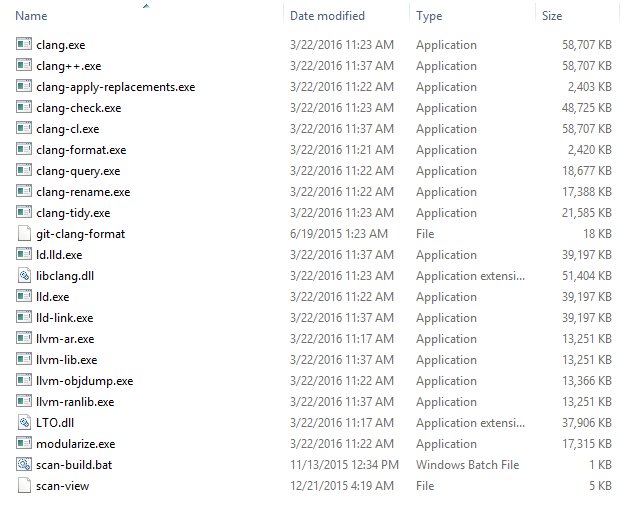Select the llvm-ranlib.exe file name
This screenshot has width=639, height=511.
pyautogui.click(x=75, y=402)
